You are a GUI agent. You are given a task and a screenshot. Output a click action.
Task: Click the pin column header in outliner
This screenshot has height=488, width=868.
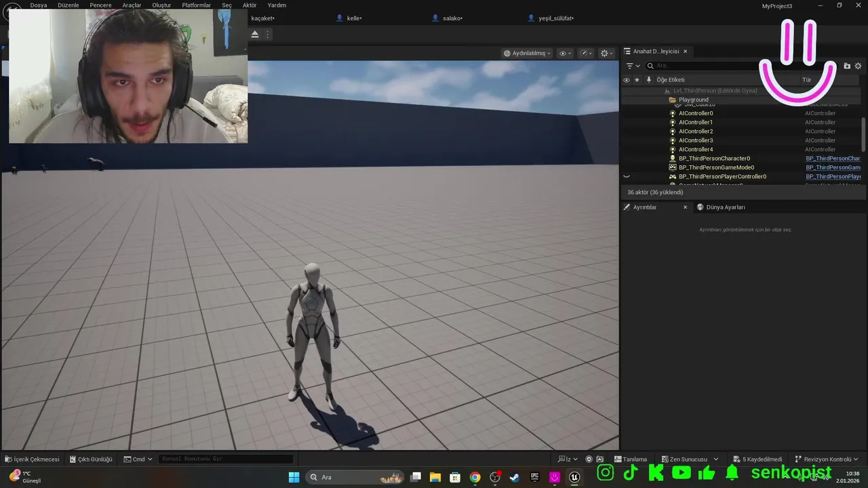click(x=649, y=80)
